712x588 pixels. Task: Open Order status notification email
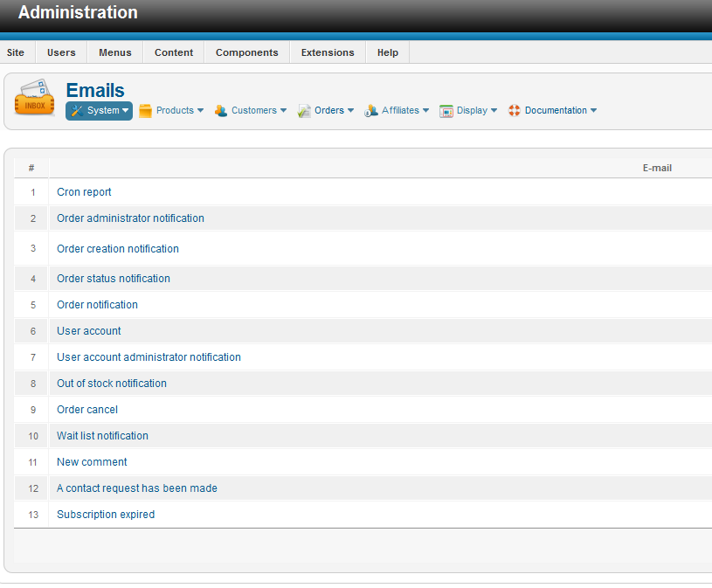point(114,279)
